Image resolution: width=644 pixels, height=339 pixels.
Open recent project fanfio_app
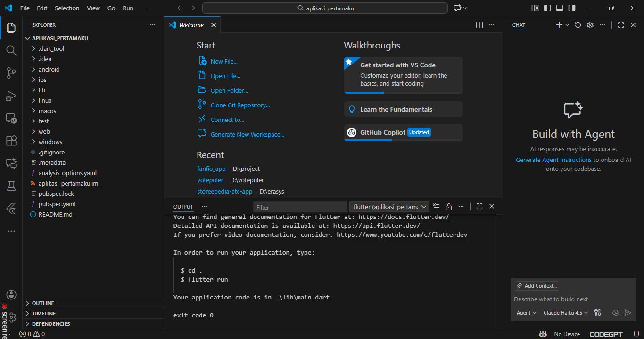(x=212, y=169)
